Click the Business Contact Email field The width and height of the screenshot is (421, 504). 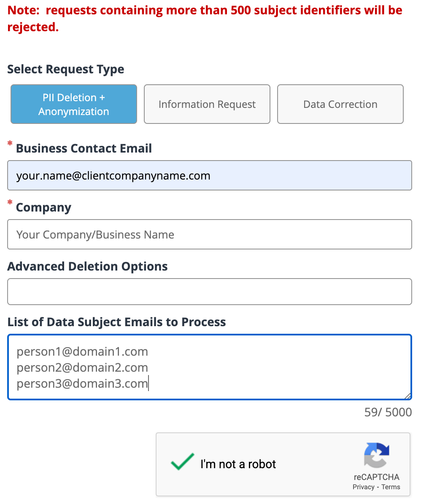point(210,175)
